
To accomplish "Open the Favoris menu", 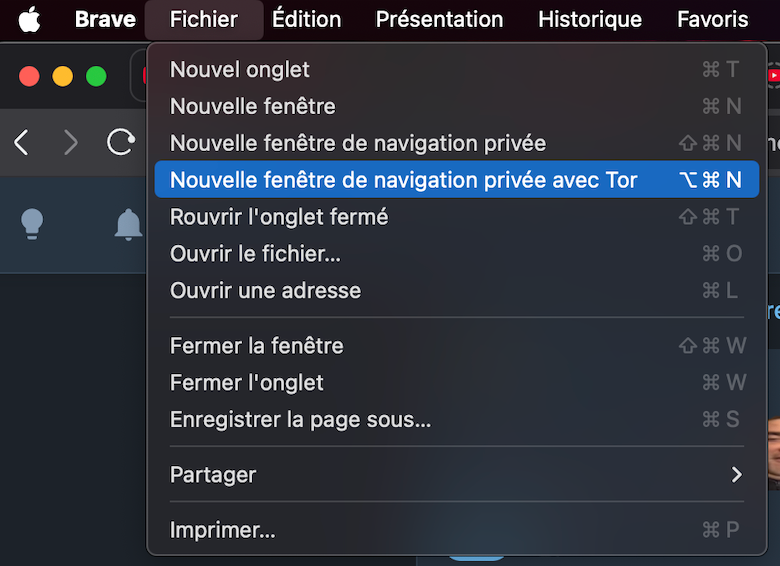I will pos(712,19).
